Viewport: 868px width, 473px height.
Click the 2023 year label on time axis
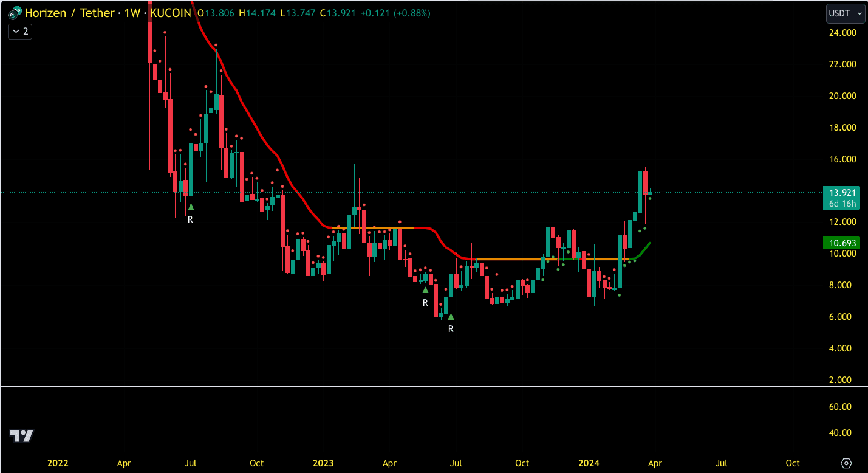point(323,463)
